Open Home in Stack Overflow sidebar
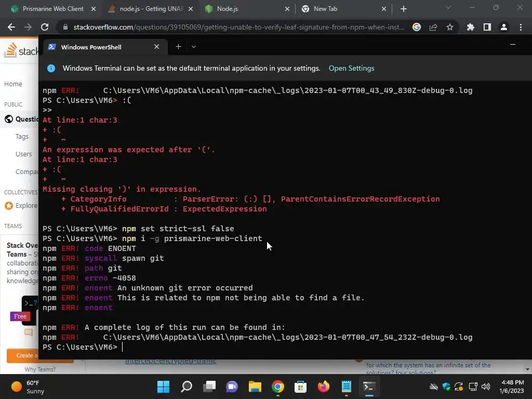The height and width of the screenshot is (399, 532). click(x=13, y=84)
